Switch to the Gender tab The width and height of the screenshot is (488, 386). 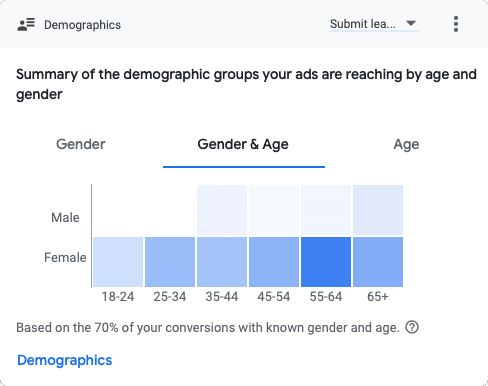[x=81, y=144]
